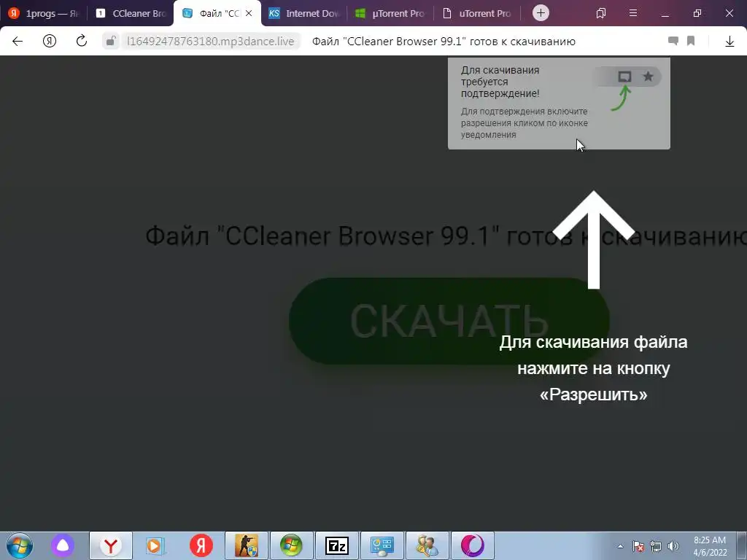The image size is (747, 560).
Task: Open the red Yandex taskbar icon
Action: tap(201, 545)
